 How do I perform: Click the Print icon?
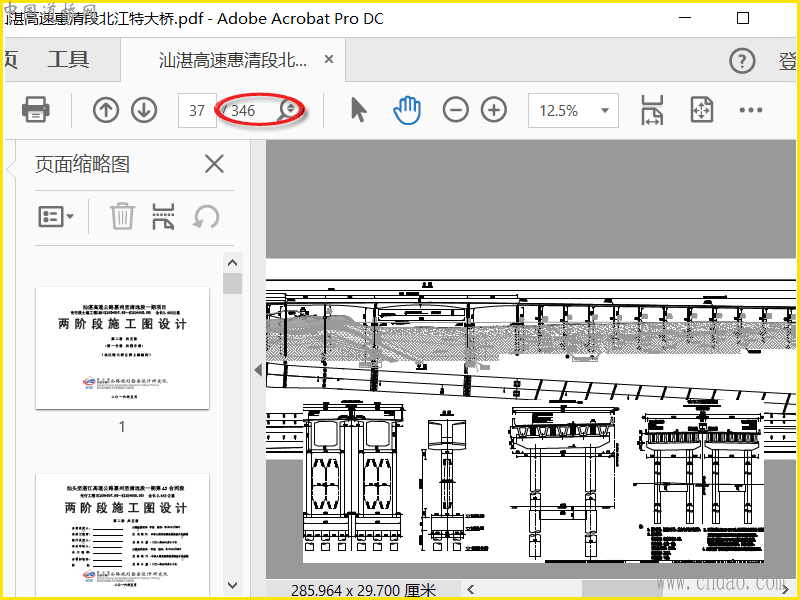pyautogui.click(x=35, y=110)
